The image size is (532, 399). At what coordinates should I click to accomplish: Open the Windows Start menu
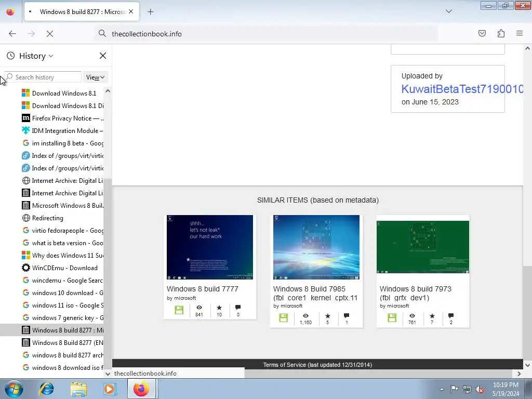[14, 389]
